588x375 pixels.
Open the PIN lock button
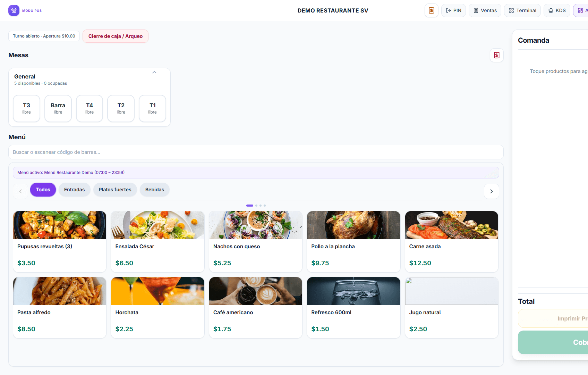pyautogui.click(x=453, y=10)
